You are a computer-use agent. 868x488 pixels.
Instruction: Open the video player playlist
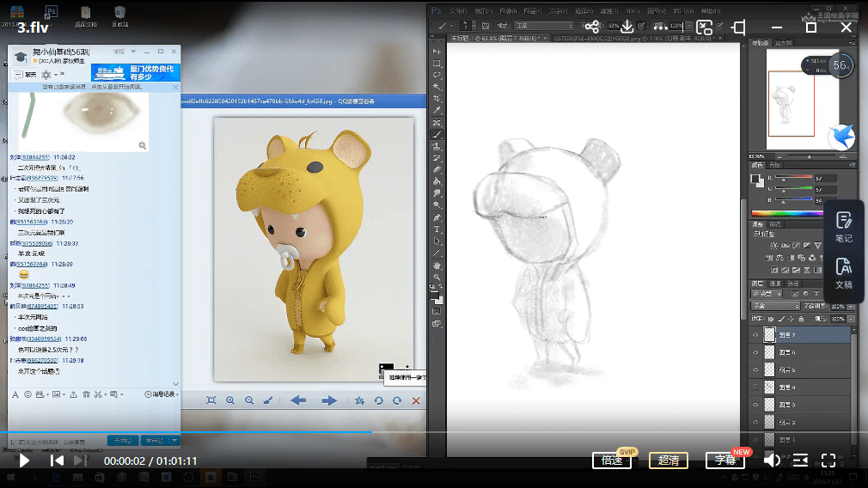click(x=800, y=461)
